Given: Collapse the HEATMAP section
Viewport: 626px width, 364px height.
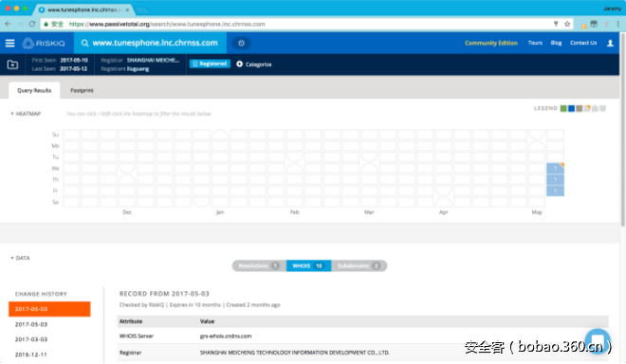Looking at the screenshot, I should click(12, 114).
